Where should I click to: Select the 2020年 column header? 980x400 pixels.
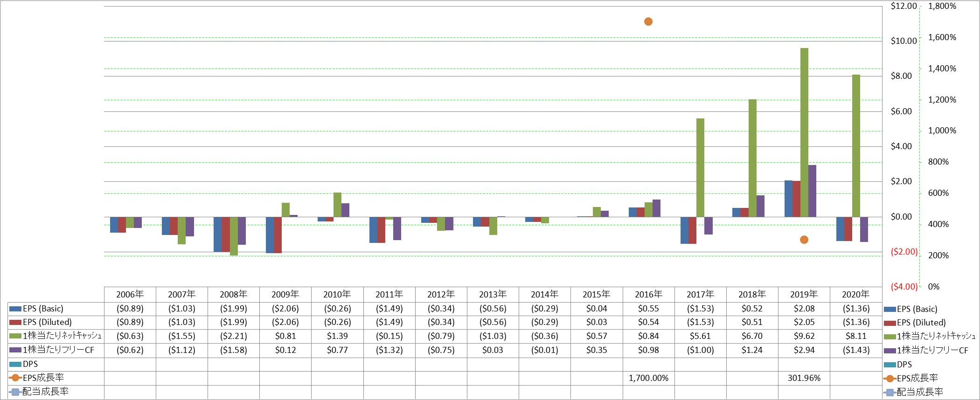[x=856, y=295]
